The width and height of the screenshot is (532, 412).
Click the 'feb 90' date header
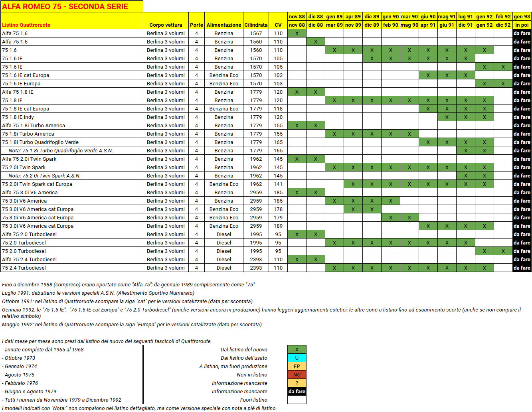391,25
